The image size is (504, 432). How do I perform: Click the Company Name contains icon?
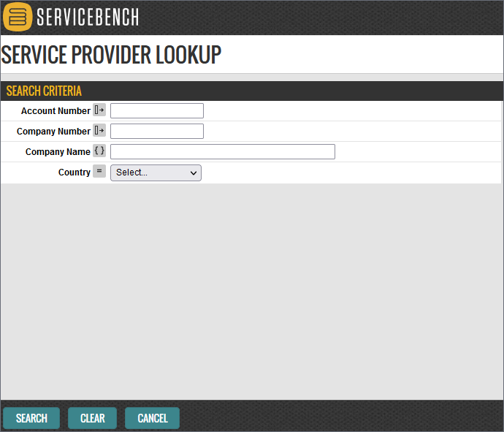click(99, 151)
